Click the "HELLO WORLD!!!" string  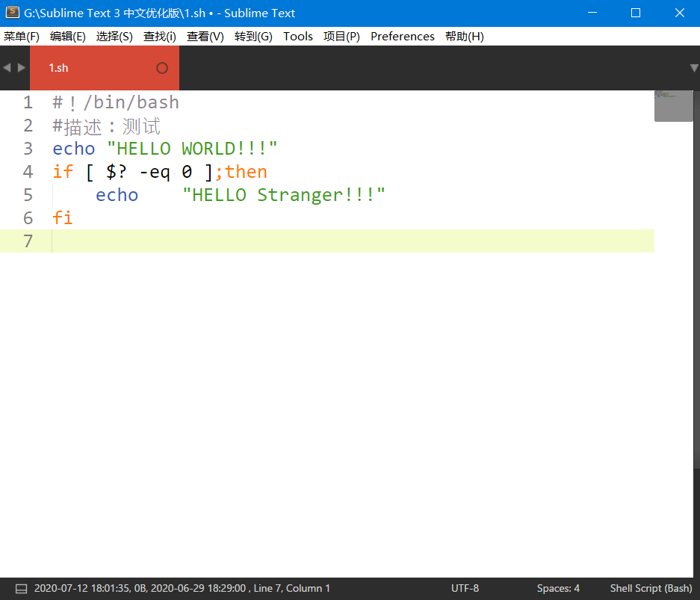[193, 149]
